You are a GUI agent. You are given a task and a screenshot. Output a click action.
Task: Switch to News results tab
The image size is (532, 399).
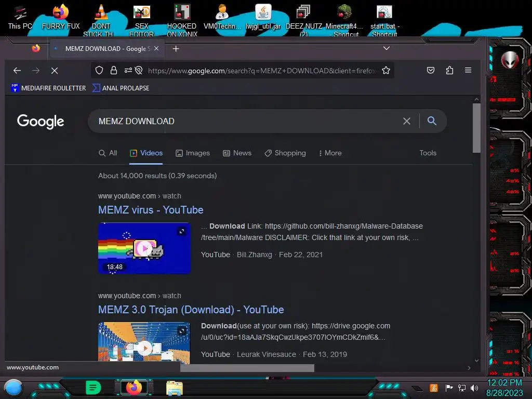click(x=237, y=153)
